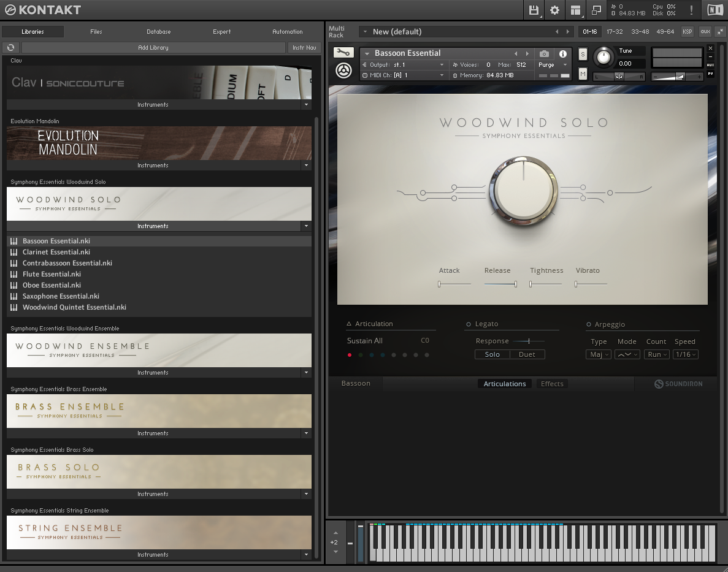
Task: Enable the Arpeggio toggle
Action: 589,324
